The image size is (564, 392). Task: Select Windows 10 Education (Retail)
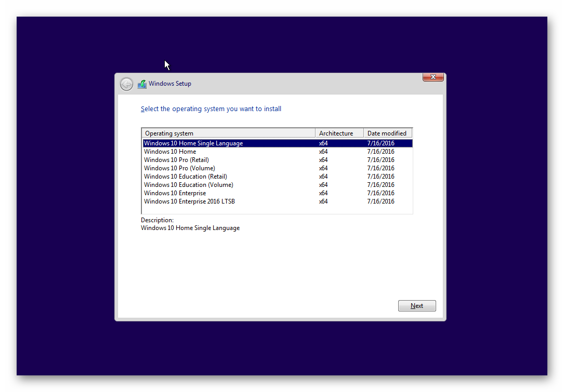click(278, 177)
